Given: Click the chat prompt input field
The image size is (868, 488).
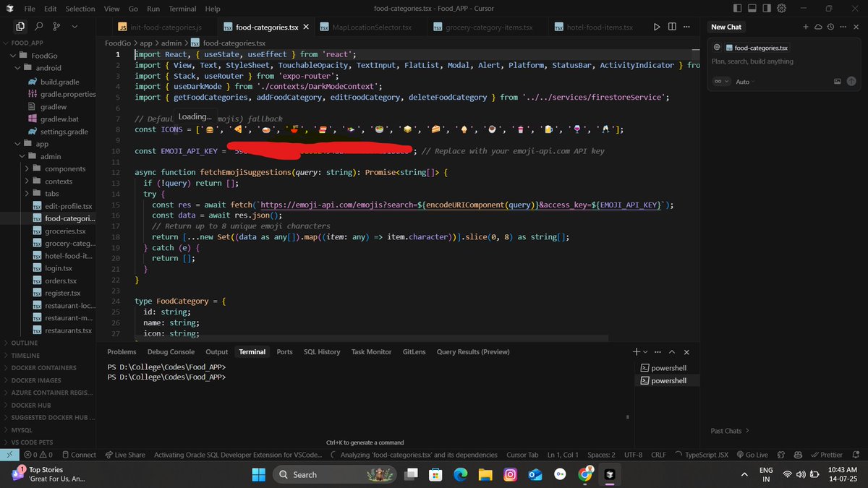Looking at the screenshot, I should (784, 61).
